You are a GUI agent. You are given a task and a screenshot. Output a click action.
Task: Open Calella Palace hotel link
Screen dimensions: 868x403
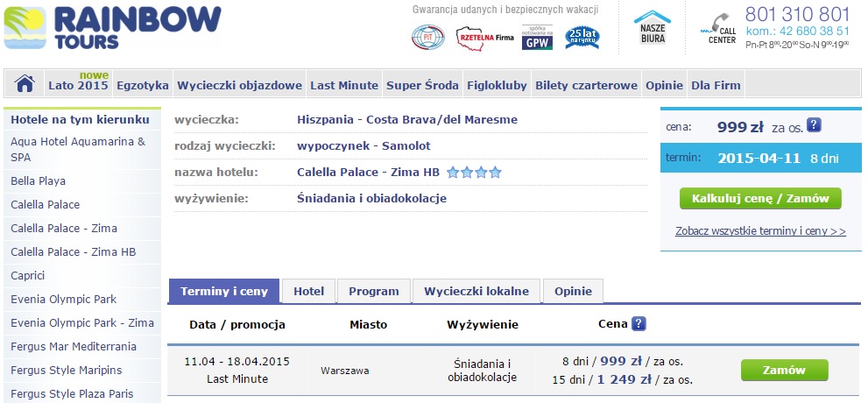click(46, 205)
